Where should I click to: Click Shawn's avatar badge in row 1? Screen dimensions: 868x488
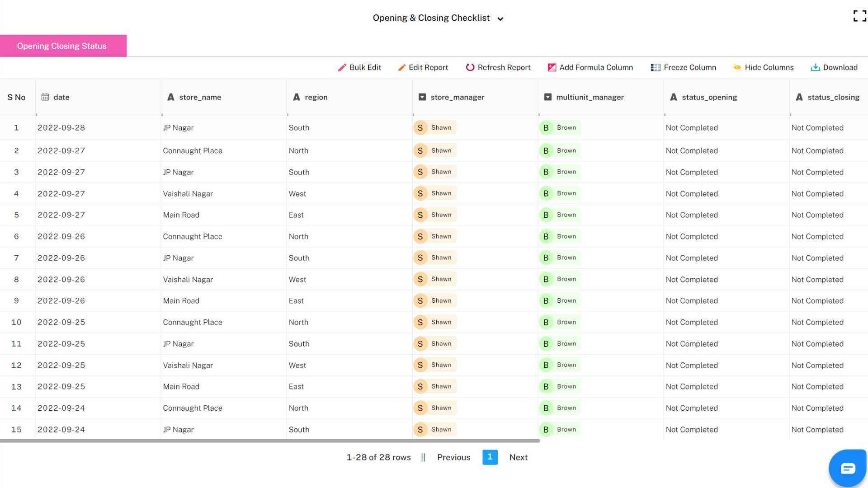click(x=420, y=127)
